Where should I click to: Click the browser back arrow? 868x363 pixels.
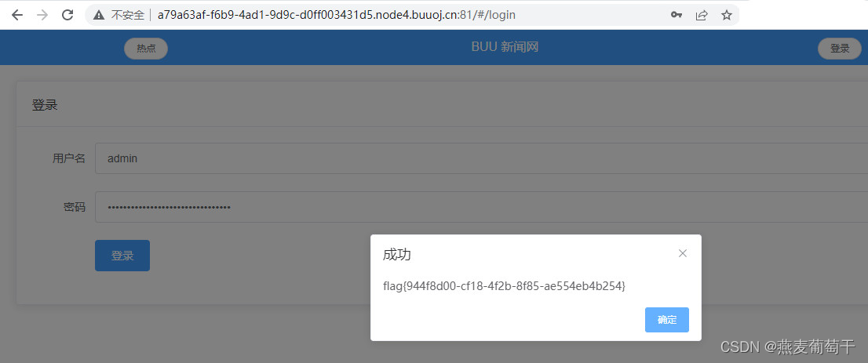click(x=17, y=15)
